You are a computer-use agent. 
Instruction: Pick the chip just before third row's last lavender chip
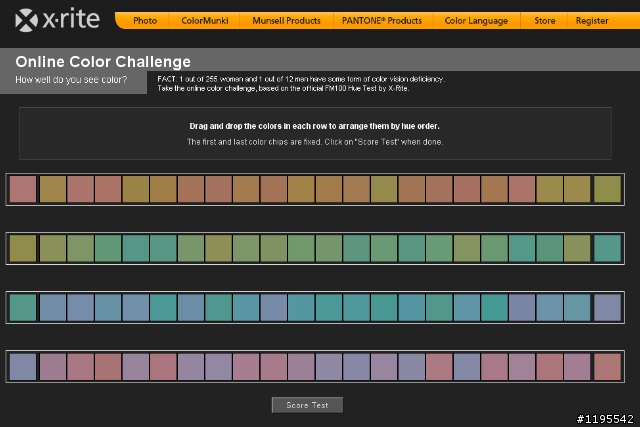click(577, 307)
